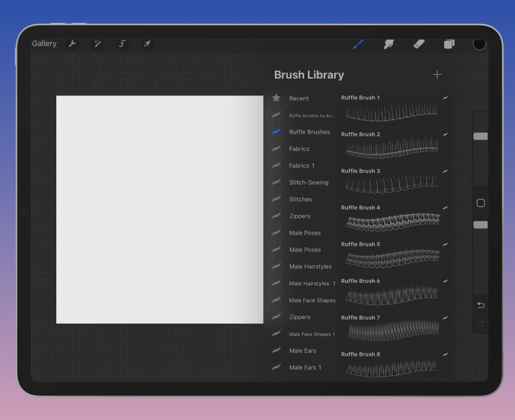Image resolution: width=515 pixels, height=420 pixels.
Task: Tap the square modify button on sidebar
Action: [x=481, y=203]
